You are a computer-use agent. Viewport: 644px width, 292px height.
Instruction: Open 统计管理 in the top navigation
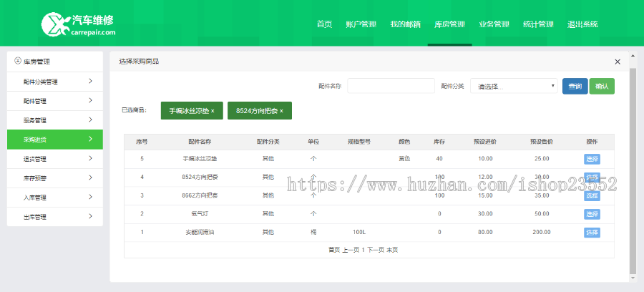point(538,24)
